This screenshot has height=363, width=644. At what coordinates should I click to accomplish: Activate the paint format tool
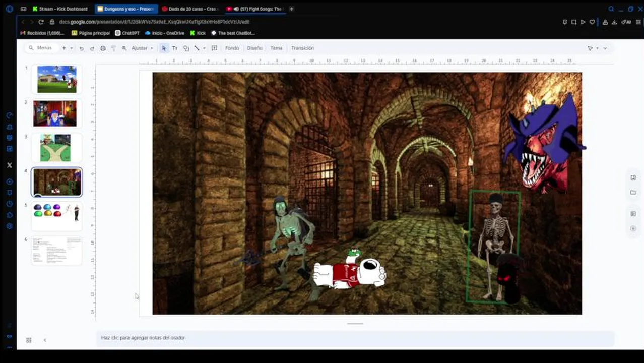113,48
